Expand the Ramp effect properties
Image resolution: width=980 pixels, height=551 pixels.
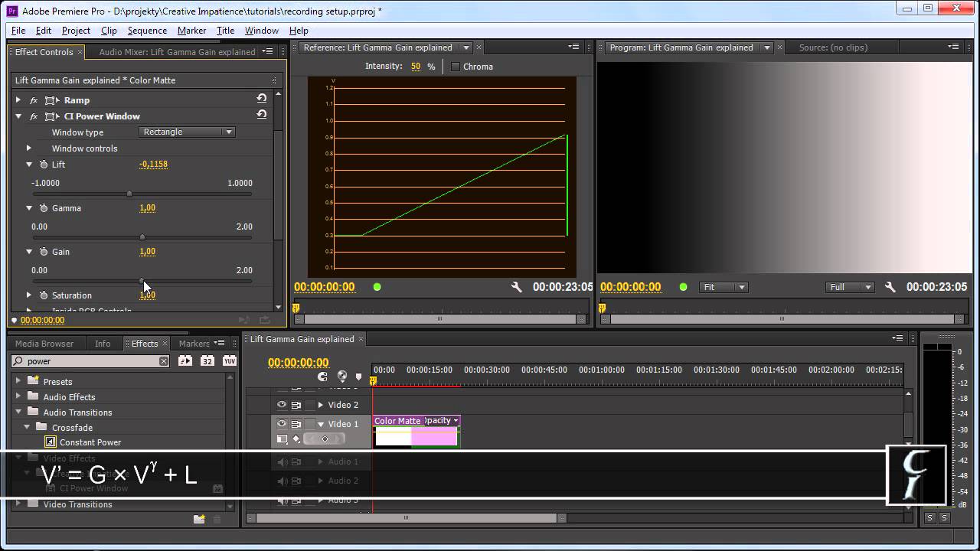[18, 100]
